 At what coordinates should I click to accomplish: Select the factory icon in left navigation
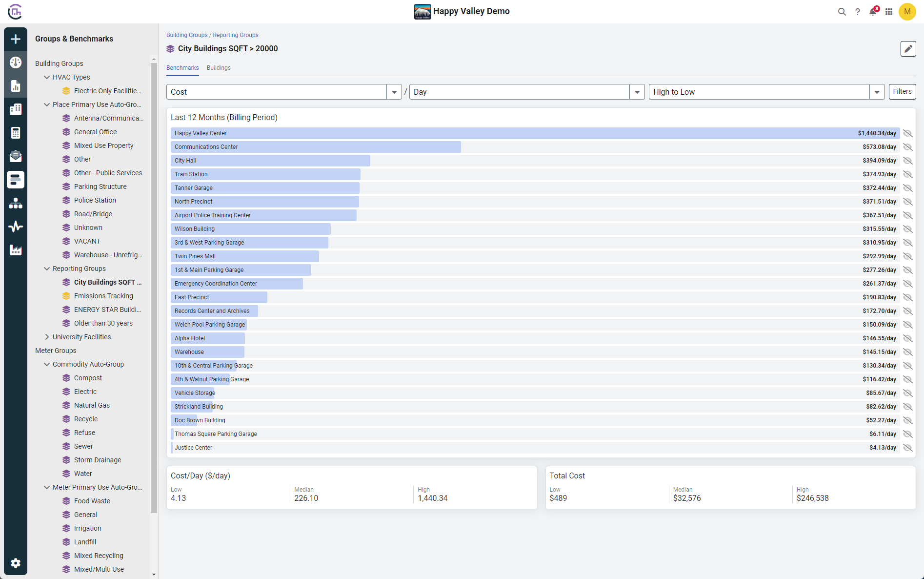tap(15, 250)
